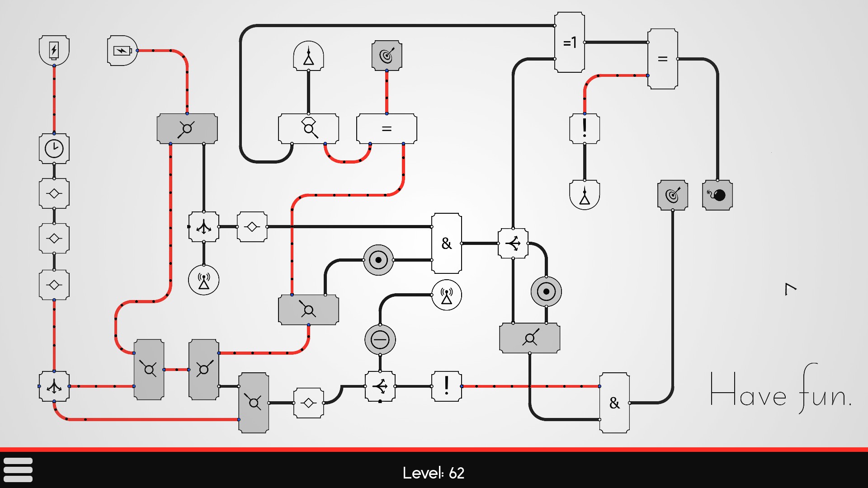Select the bottom-right AND gate node
The image size is (868, 488).
[616, 400]
